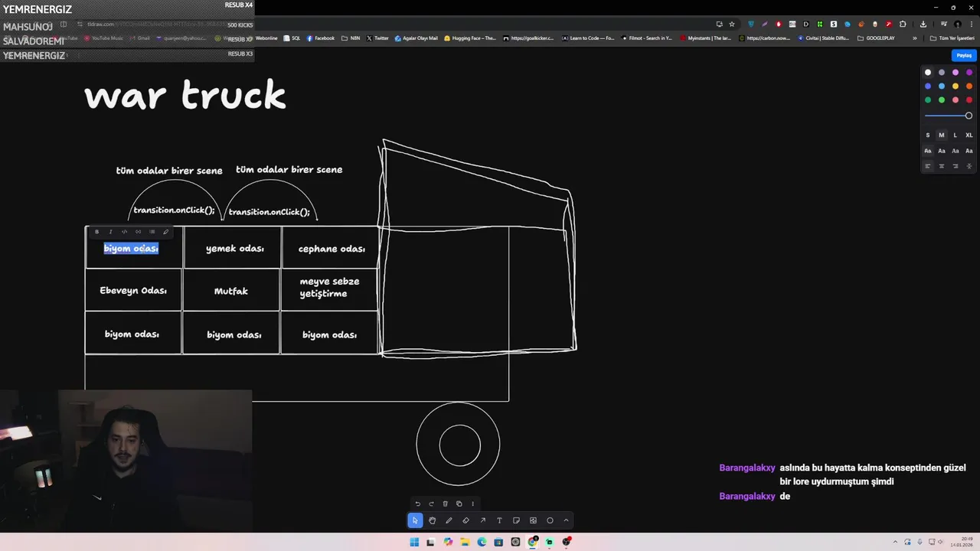980x551 pixels.
Task: Toggle bullet list in text popup
Action: (152, 232)
